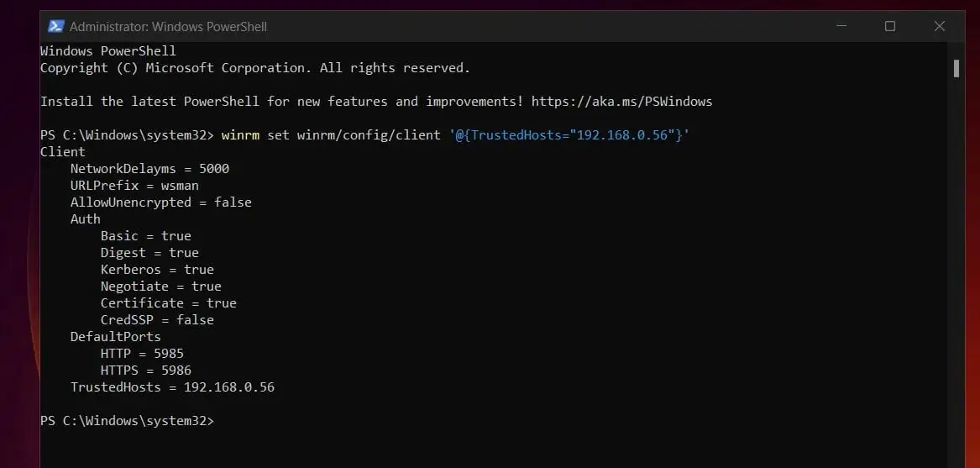Image resolution: width=980 pixels, height=468 pixels.
Task: Click the 'NetworkDelayms = 5000' line
Action: click(x=150, y=169)
